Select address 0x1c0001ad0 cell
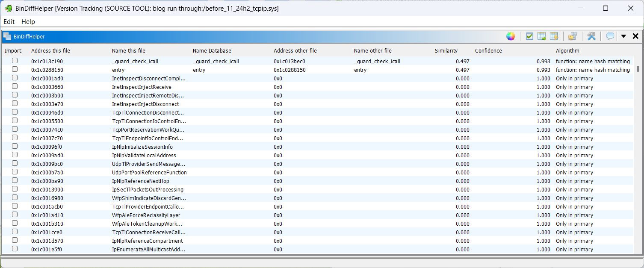Screen dimensions: 644x268 coord(47,79)
